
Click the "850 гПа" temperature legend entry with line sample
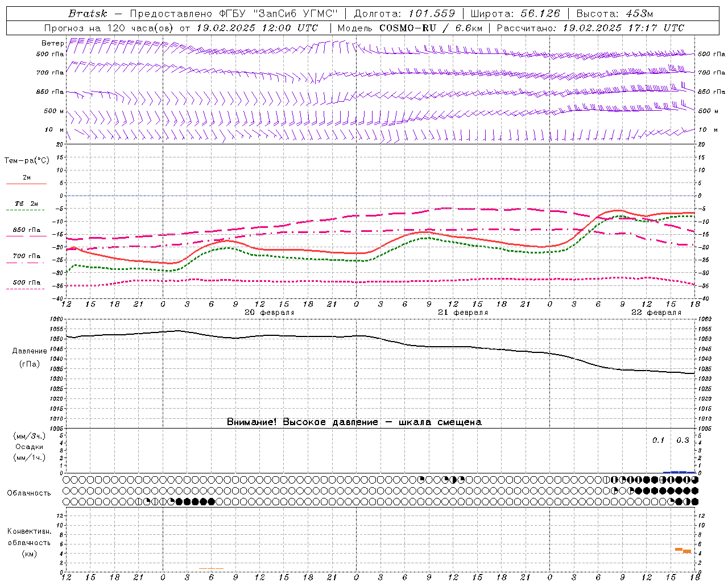27,230
